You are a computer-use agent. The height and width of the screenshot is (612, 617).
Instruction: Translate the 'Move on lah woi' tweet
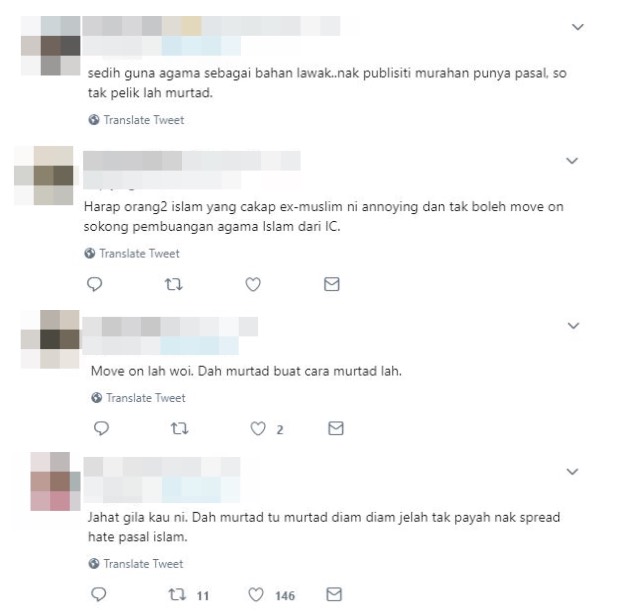point(138,398)
